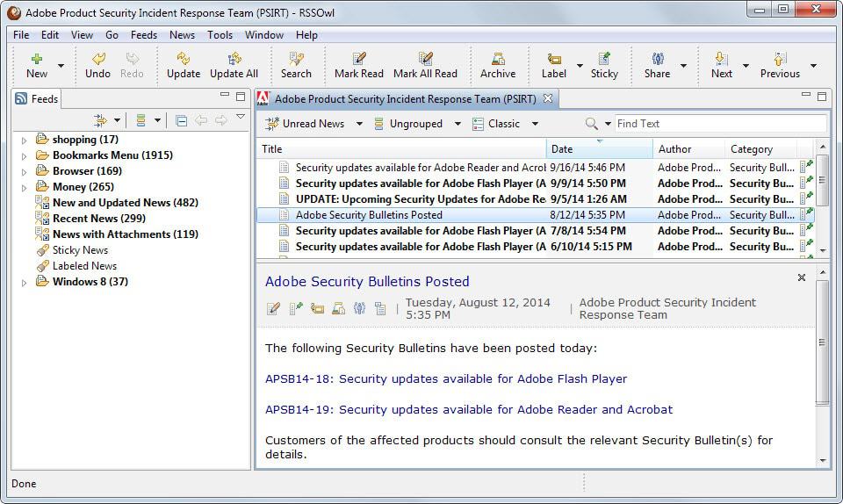
Task: Click the Sticky toolbar icon
Action: click(x=604, y=59)
